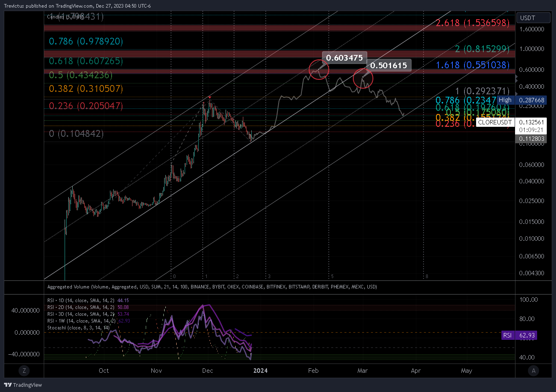Click the 0.400000 price axis tick
The image size is (556, 392).
tap(532, 87)
